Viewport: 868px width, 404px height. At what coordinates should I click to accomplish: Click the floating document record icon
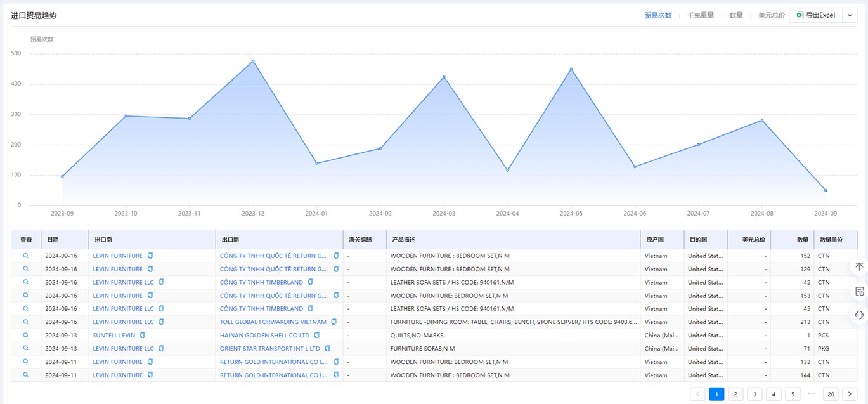pyautogui.click(x=859, y=291)
